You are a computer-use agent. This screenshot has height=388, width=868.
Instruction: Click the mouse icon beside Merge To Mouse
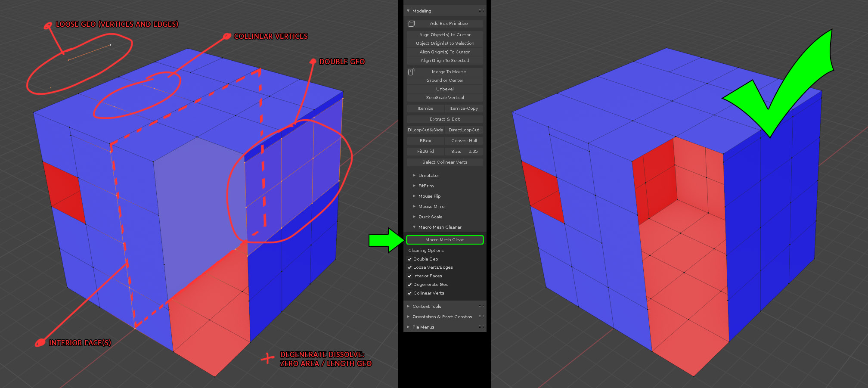pyautogui.click(x=410, y=71)
